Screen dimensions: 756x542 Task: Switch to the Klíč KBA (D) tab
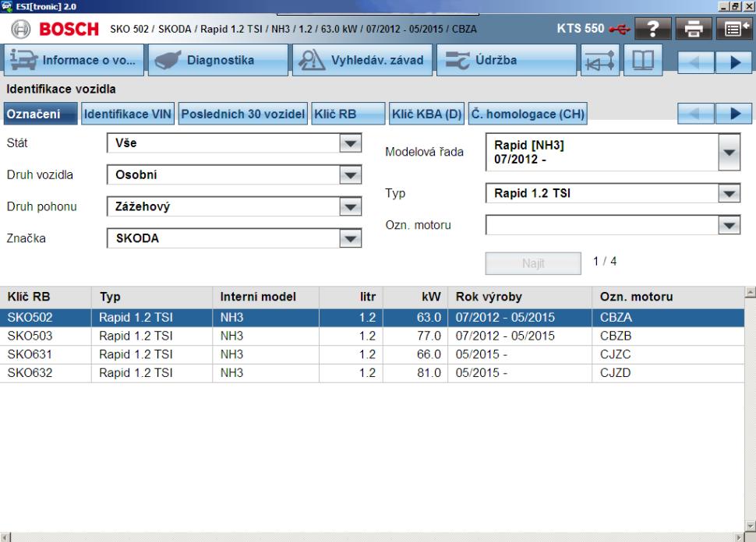pyautogui.click(x=426, y=114)
